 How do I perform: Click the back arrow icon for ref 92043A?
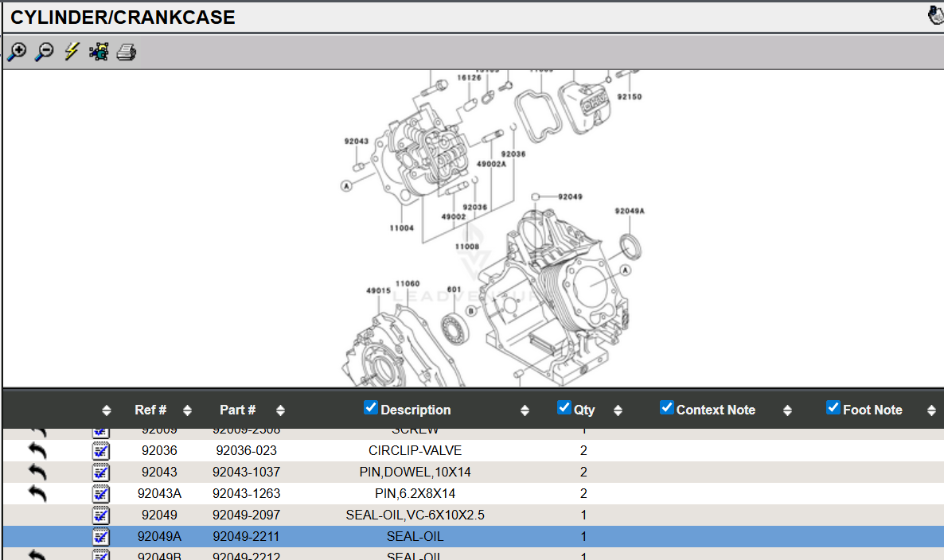[x=37, y=494]
